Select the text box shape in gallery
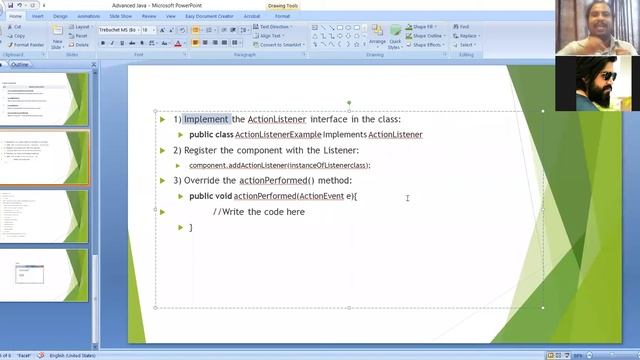 pyautogui.click(x=315, y=27)
